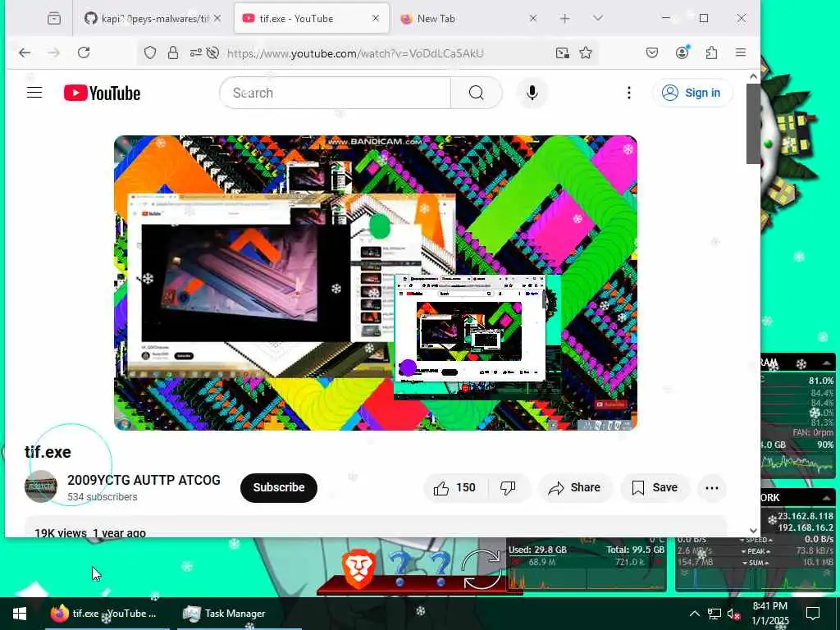
Task: Open the 2009YCTG AUTTP ATCOG channel link
Action: coord(144,480)
